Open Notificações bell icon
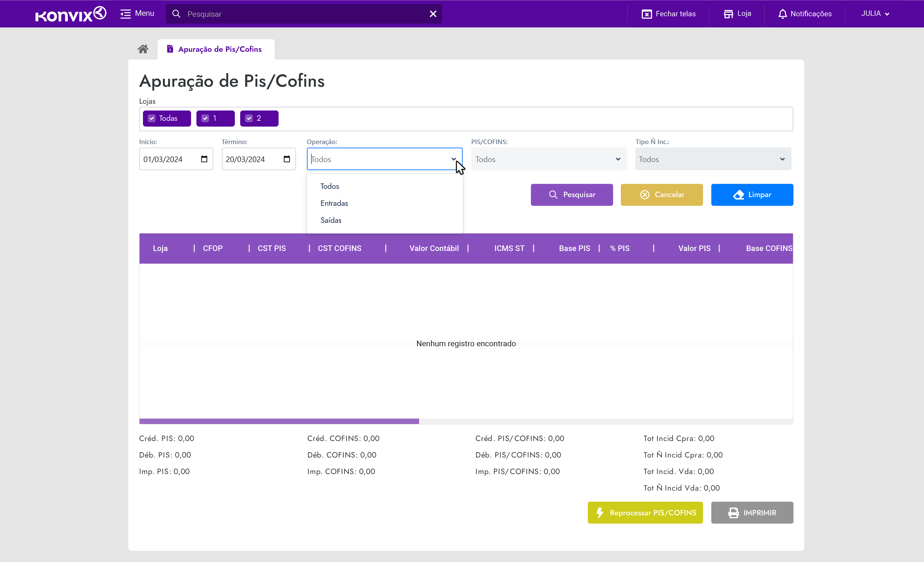Image resolution: width=924 pixels, height=562 pixels. pyautogui.click(x=782, y=14)
